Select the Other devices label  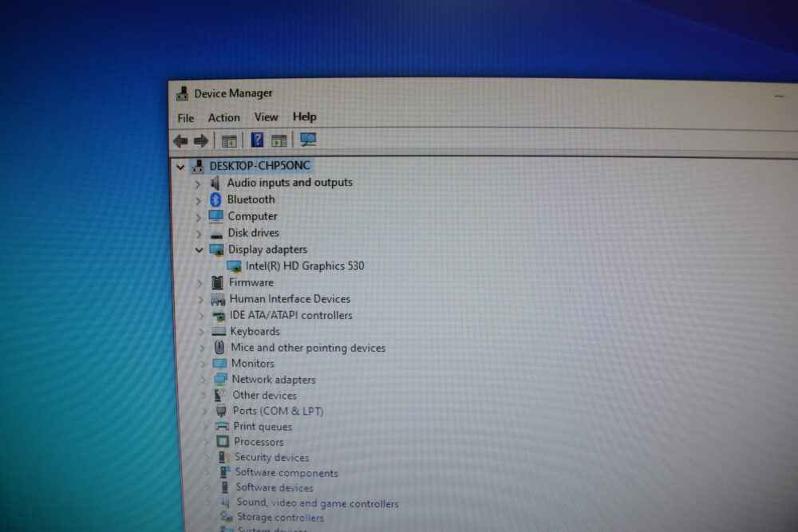[265, 395]
